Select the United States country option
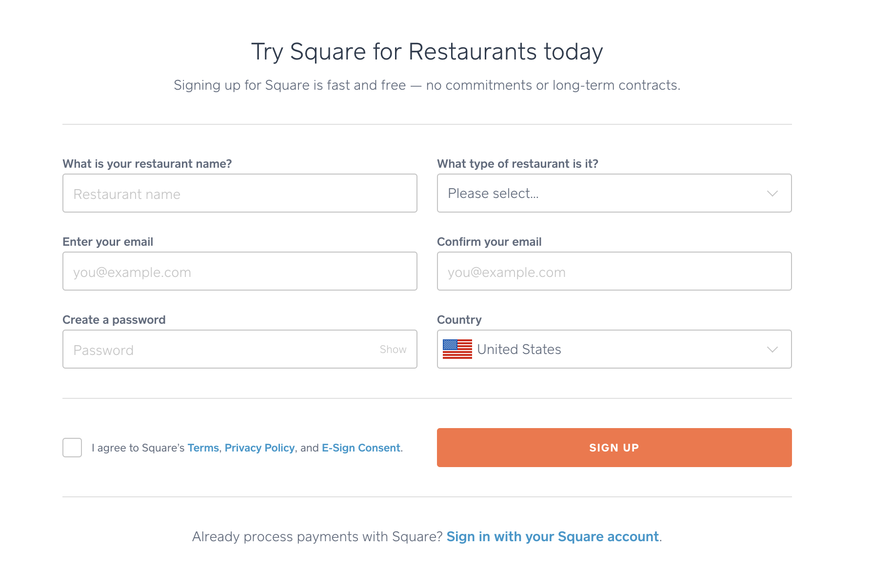 519,349
